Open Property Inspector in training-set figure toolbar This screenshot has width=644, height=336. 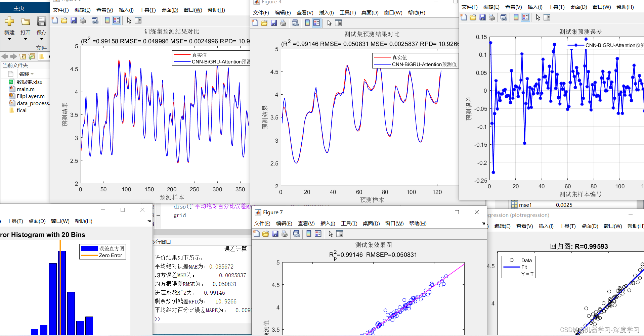click(x=138, y=20)
